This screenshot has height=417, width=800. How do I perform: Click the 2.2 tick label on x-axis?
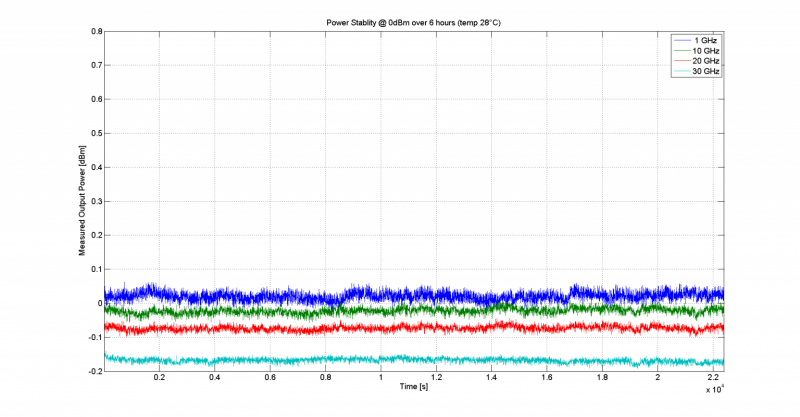pos(713,378)
